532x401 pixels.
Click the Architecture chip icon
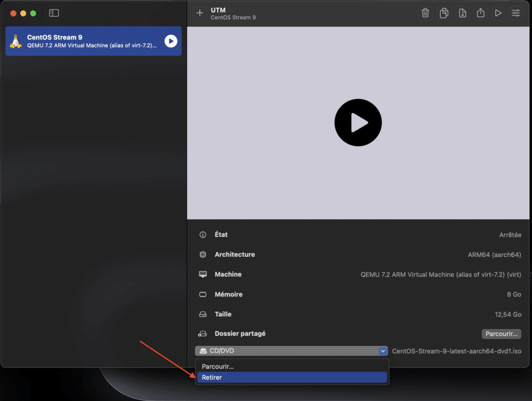tap(203, 254)
